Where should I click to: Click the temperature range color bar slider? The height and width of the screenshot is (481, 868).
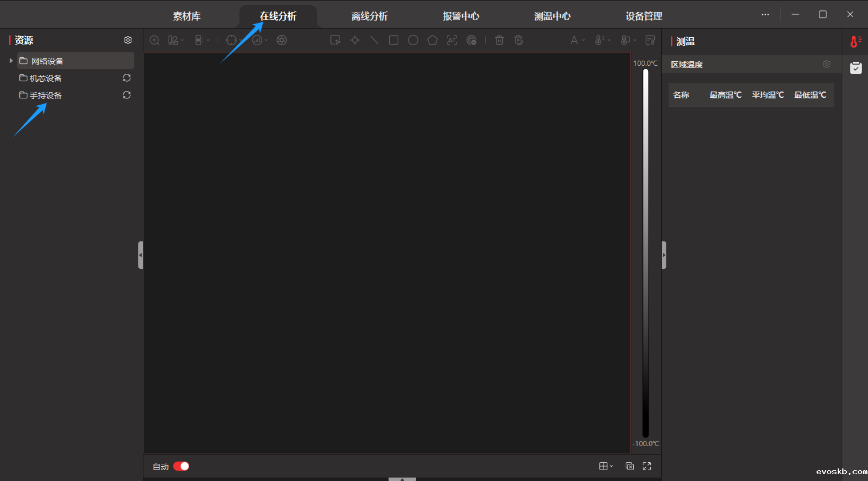(646, 253)
